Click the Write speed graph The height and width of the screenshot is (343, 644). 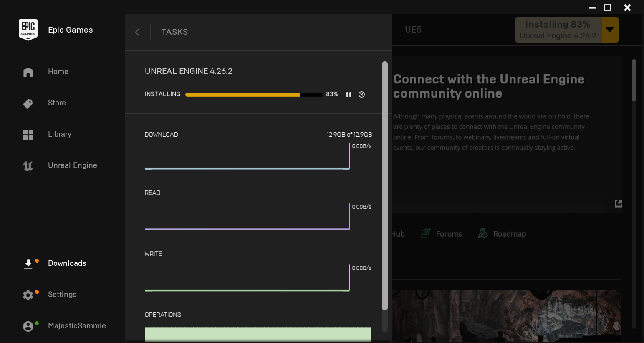tap(247, 278)
